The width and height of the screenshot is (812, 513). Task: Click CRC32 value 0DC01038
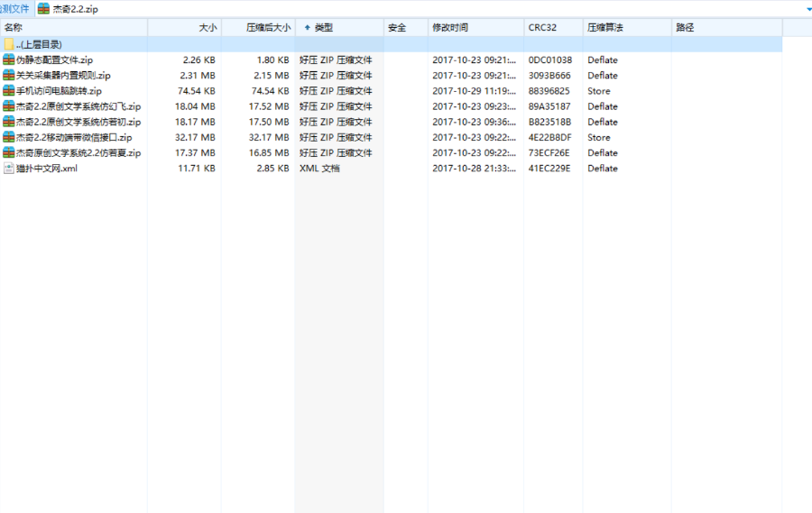click(550, 60)
